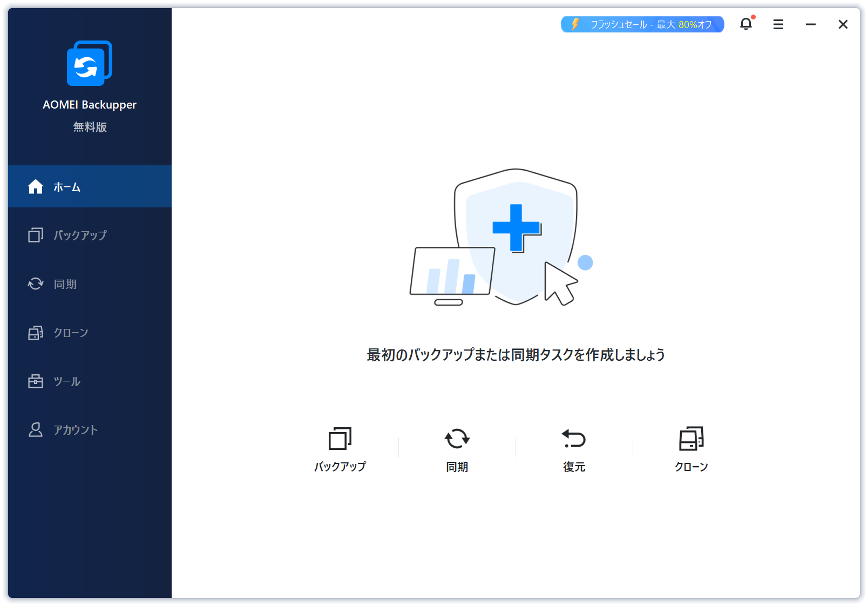Open the アカウント (Account) section
The width and height of the screenshot is (868, 606).
coord(75,430)
